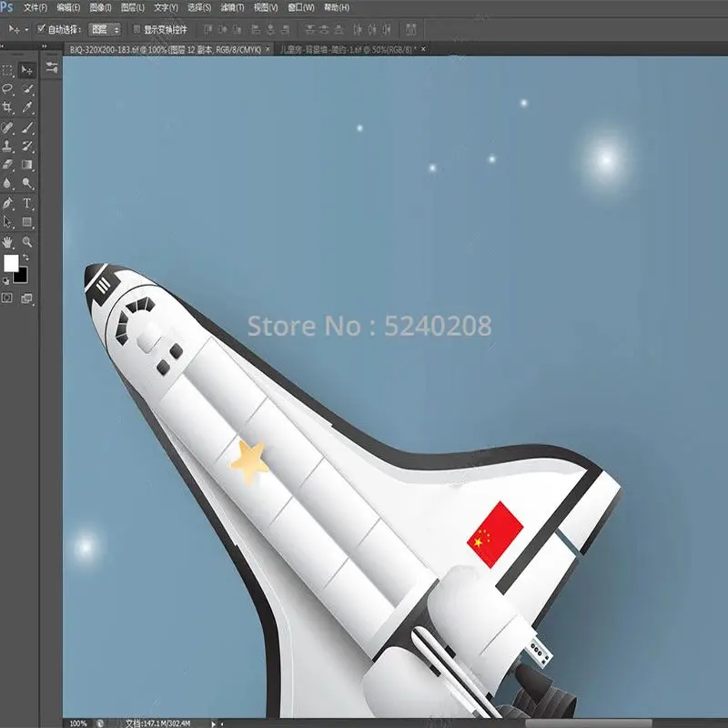Select the Gradient tool
The height and width of the screenshot is (728, 728).
click(27, 165)
